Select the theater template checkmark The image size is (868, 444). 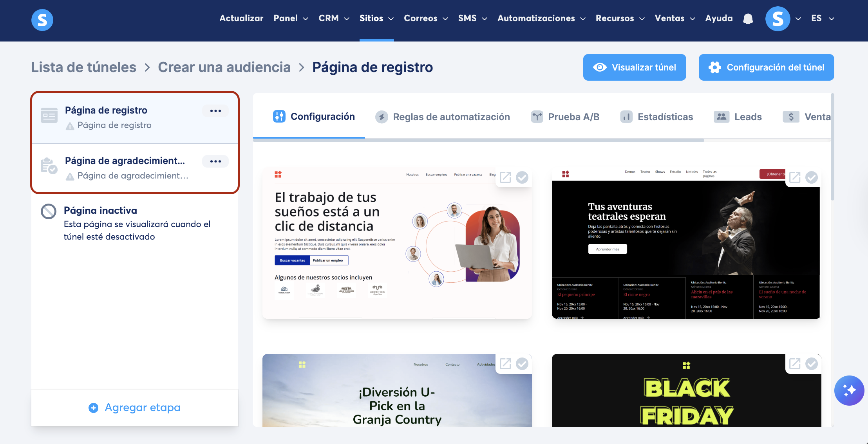(812, 177)
